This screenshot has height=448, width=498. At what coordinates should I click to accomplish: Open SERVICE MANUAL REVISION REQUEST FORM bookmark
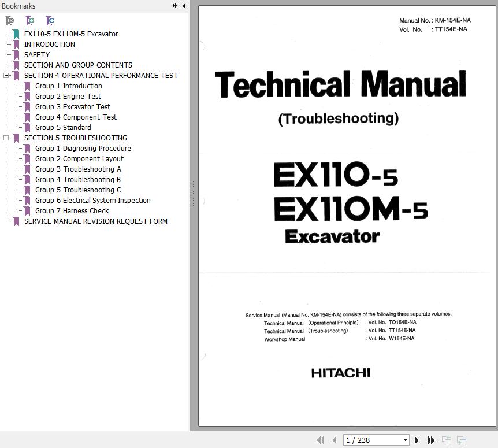coord(95,221)
